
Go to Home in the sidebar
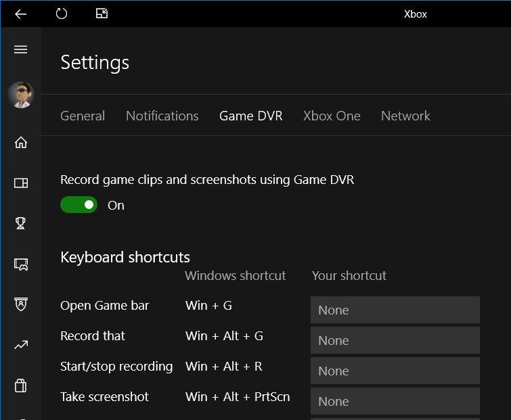(21, 142)
